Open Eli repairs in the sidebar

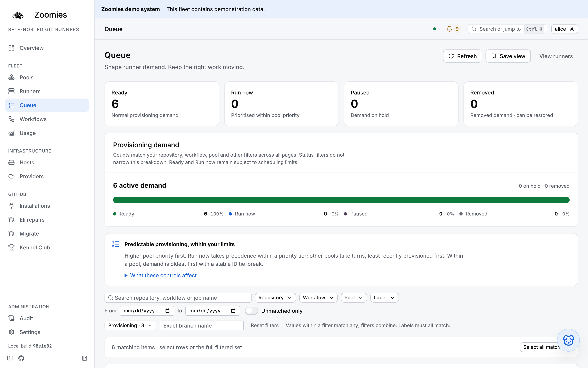[x=47, y=220]
